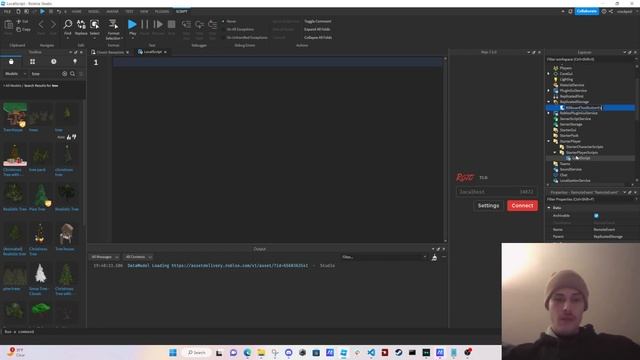This screenshot has height=360, width=640.
Task: Open Visual Studio Code from taskbar
Action: (x=371, y=352)
